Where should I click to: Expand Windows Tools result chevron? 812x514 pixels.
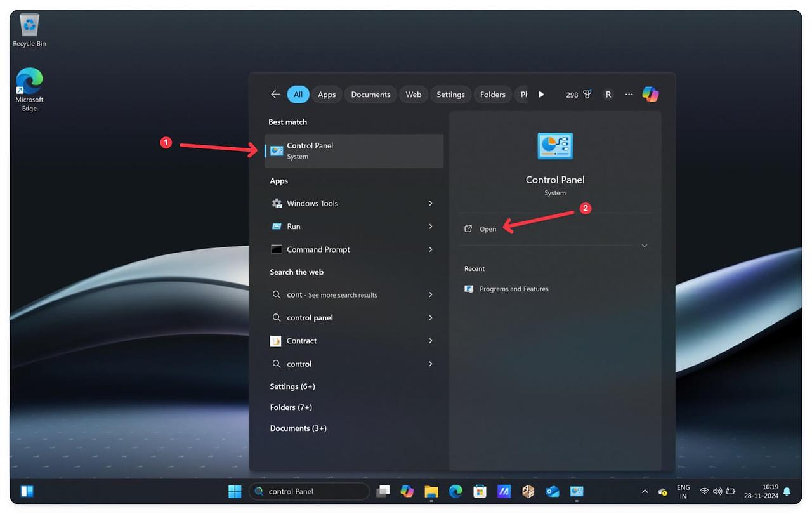point(430,203)
